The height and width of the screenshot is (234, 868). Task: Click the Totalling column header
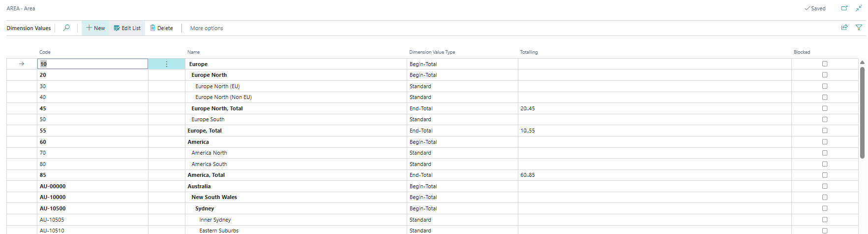529,52
